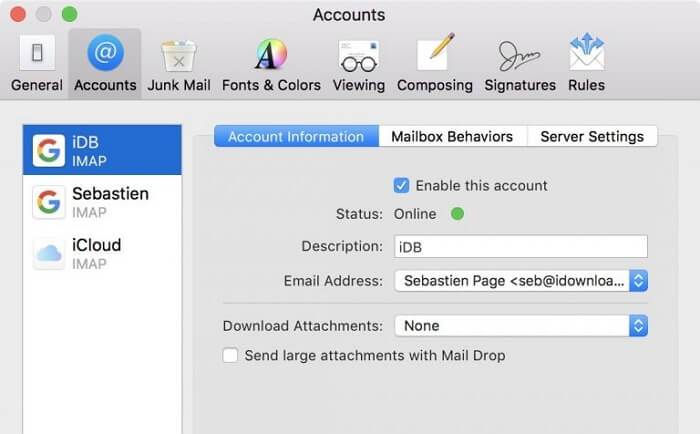Viewport: 700px width, 434px height.
Task: Enable Send large attachments with Mail Drop
Action: tap(230, 355)
